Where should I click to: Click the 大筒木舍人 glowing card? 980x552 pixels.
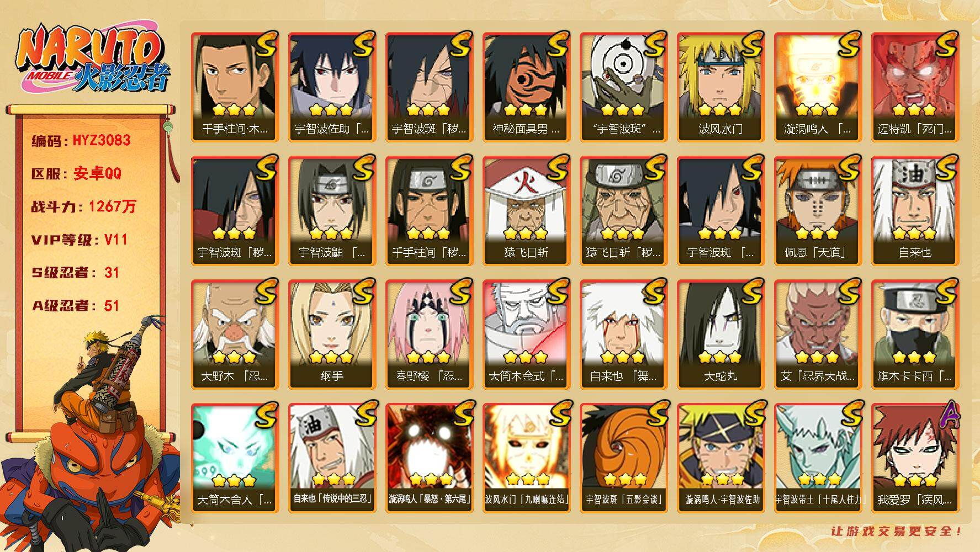point(235,458)
